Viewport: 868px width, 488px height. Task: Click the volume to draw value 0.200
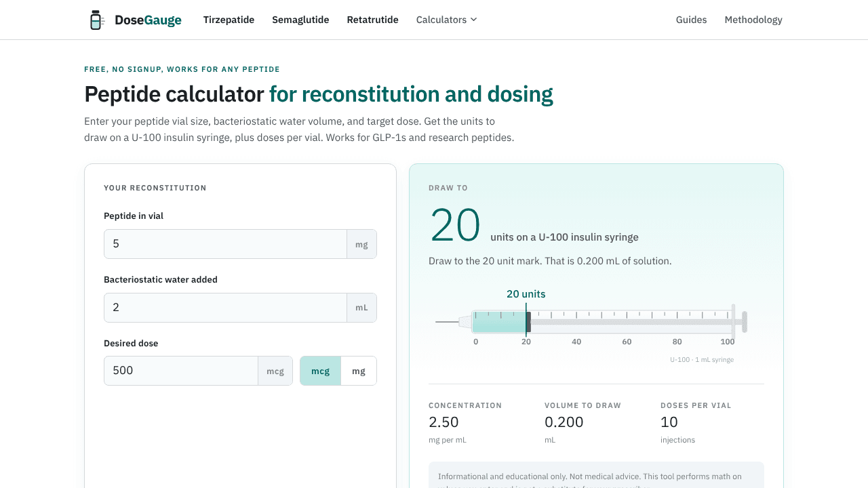(564, 422)
